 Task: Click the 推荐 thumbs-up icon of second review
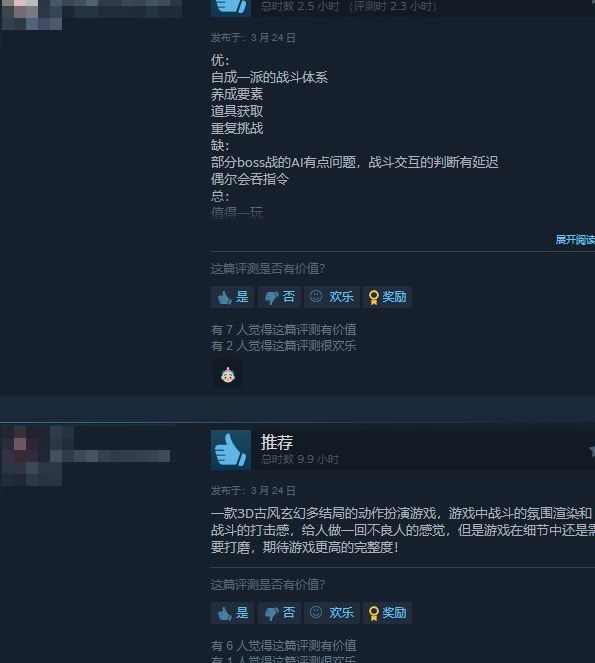tap(231, 450)
